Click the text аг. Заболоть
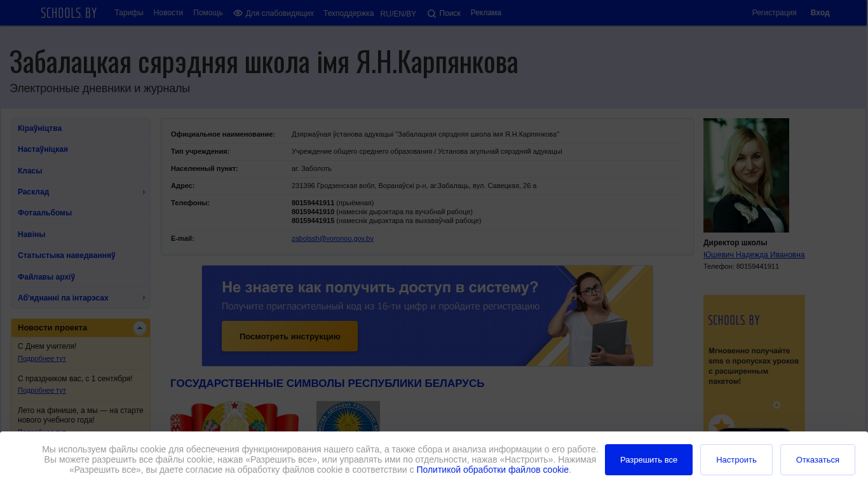 (311, 168)
